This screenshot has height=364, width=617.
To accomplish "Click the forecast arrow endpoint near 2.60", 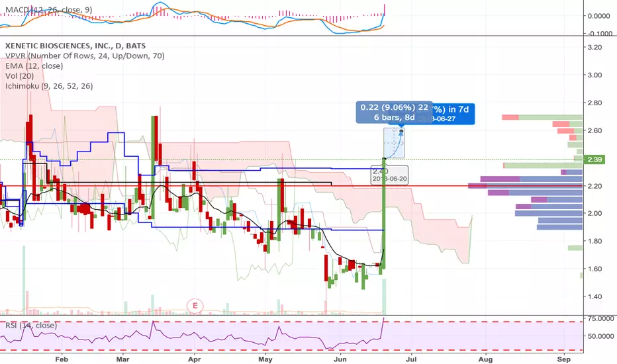I will (401, 132).
